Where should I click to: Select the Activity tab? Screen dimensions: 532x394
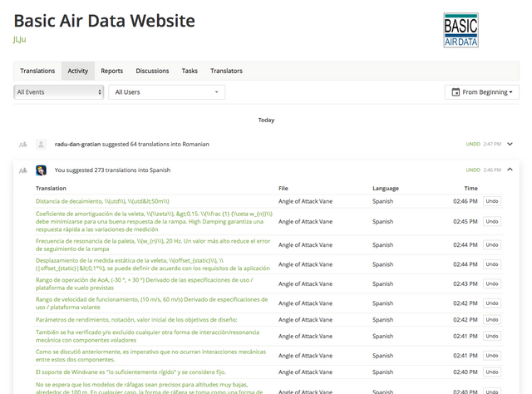(77, 71)
